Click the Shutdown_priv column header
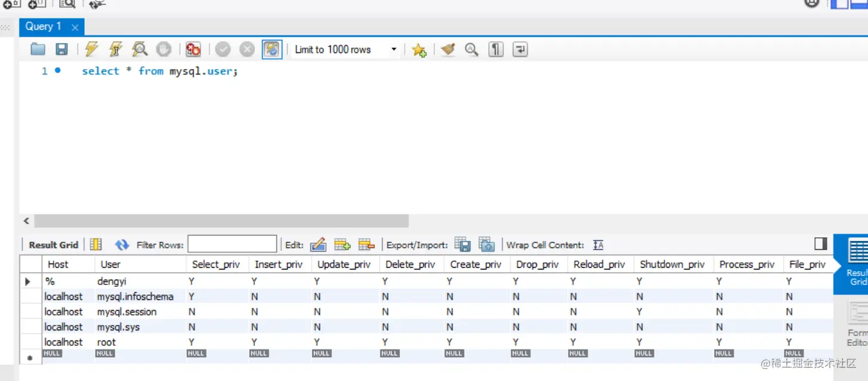 [x=672, y=264]
